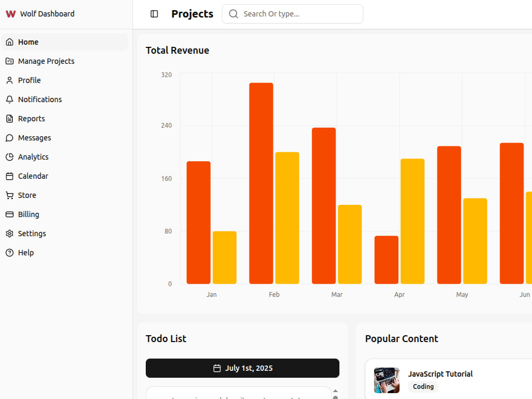Screen dimensions: 532x399
Task: Click the yellow May revenue bar
Action: (x=475, y=241)
